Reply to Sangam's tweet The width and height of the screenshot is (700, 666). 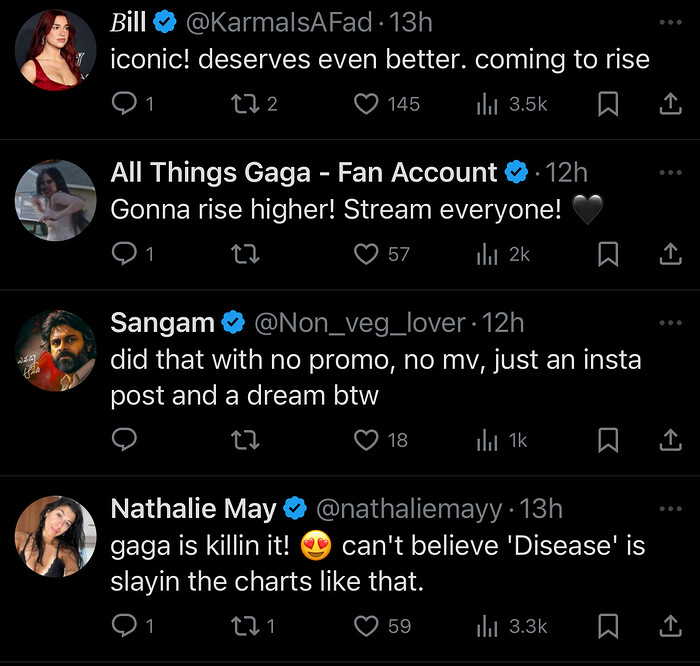click(124, 440)
